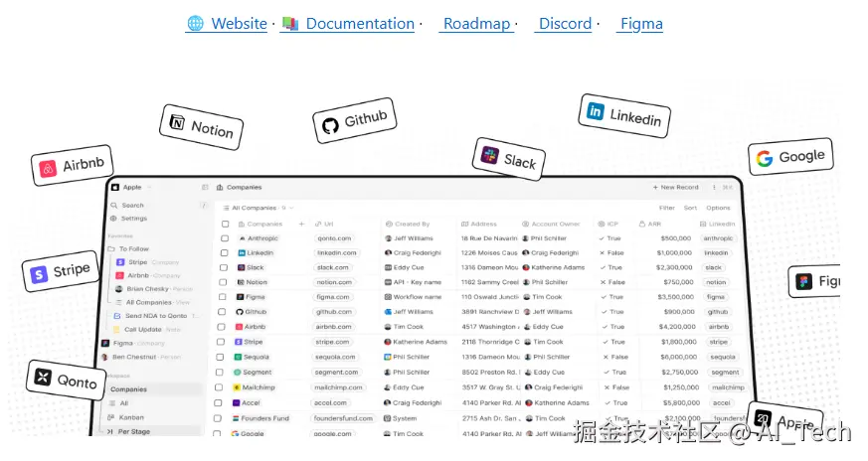The width and height of the screenshot is (868, 461).
Task: Open Stripe company favorite in sidebar
Action: click(x=148, y=262)
